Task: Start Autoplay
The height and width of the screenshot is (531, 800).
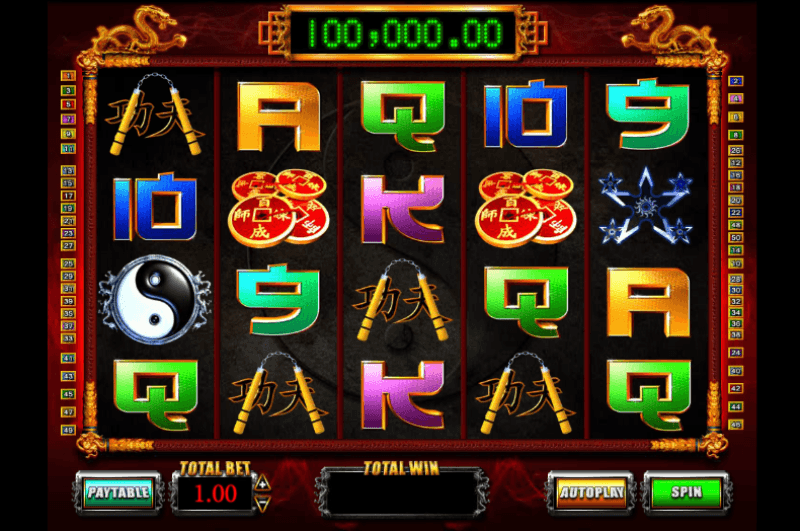Action: (591, 492)
